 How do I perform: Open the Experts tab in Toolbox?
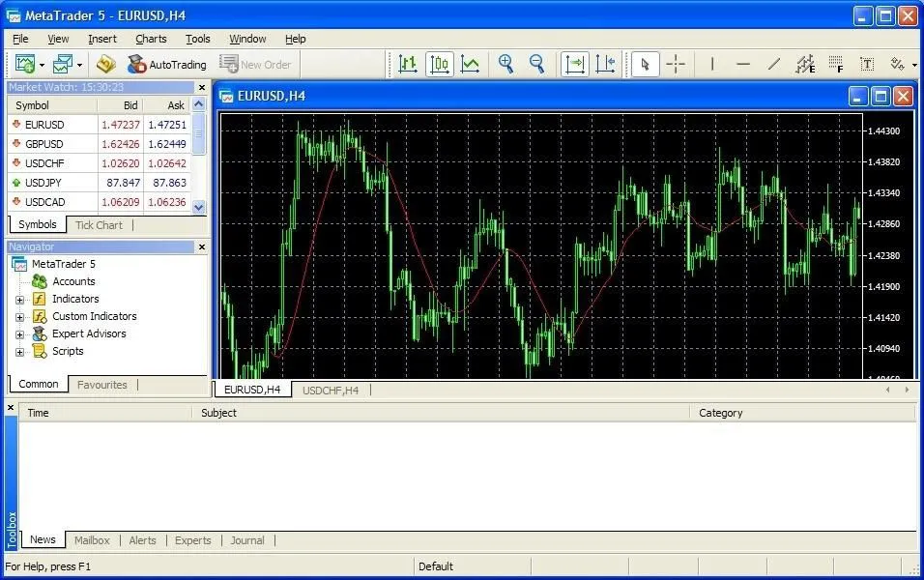192,540
